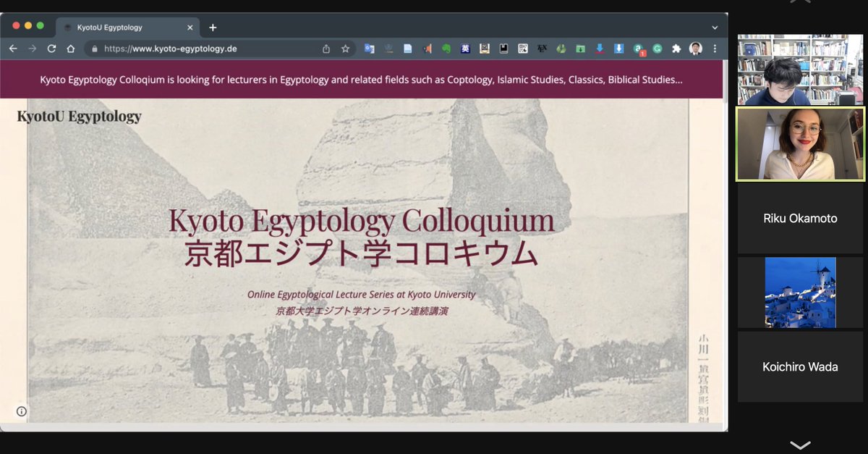868x454 pixels.
Task: Bookmark this page with the star
Action: [345, 49]
